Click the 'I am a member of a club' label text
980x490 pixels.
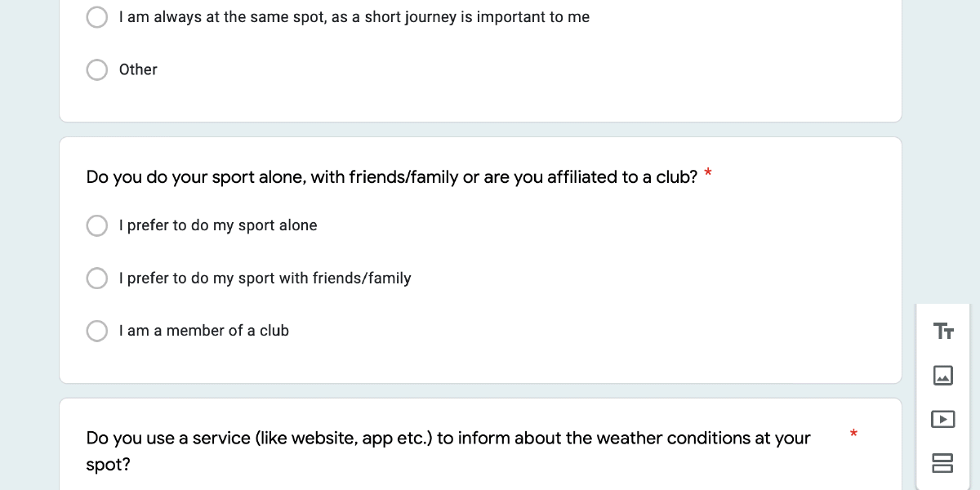click(x=203, y=331)
